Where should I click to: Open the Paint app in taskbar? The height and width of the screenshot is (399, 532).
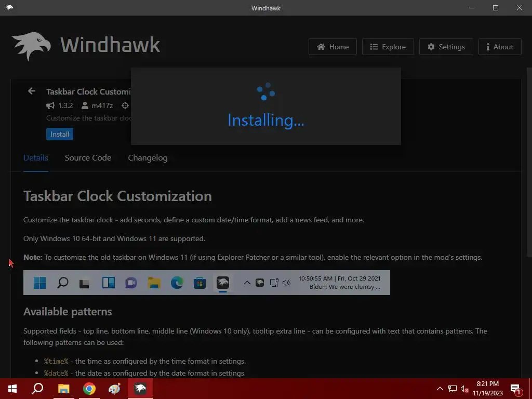click(x=114, y=389)
